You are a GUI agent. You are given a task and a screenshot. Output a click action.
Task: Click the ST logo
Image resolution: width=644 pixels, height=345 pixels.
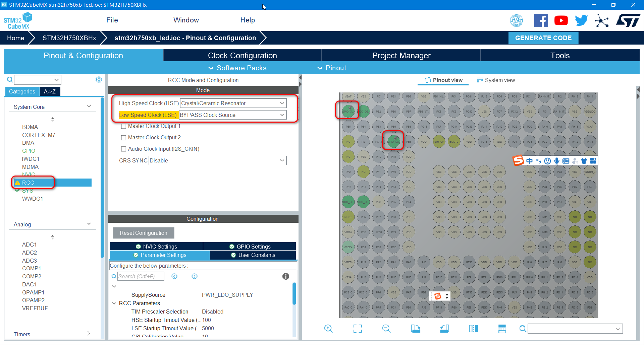[628, 20]
